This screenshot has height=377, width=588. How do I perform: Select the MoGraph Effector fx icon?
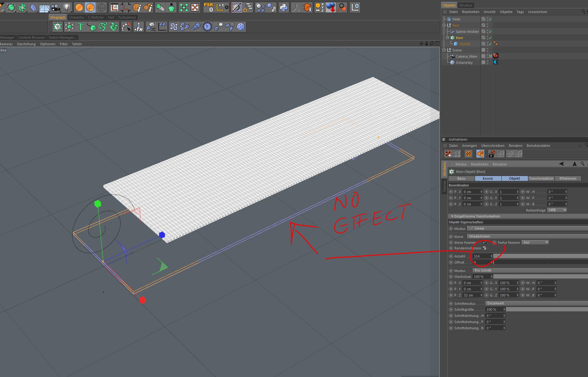point(139,27)
